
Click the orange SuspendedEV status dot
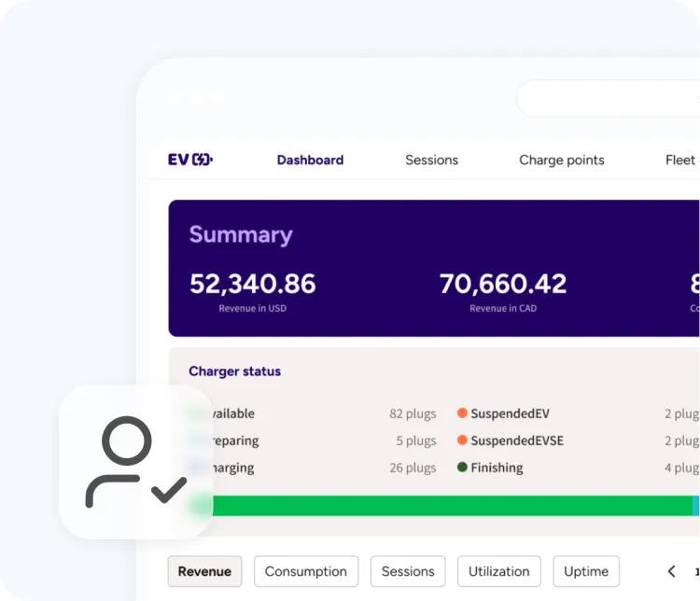[462, 413]
